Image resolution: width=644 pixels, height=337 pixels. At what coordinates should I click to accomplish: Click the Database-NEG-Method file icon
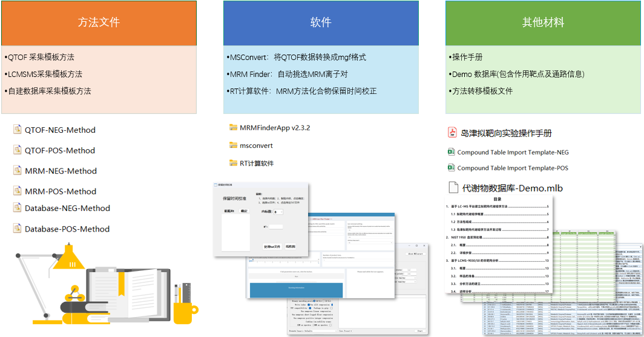[18, 208]
